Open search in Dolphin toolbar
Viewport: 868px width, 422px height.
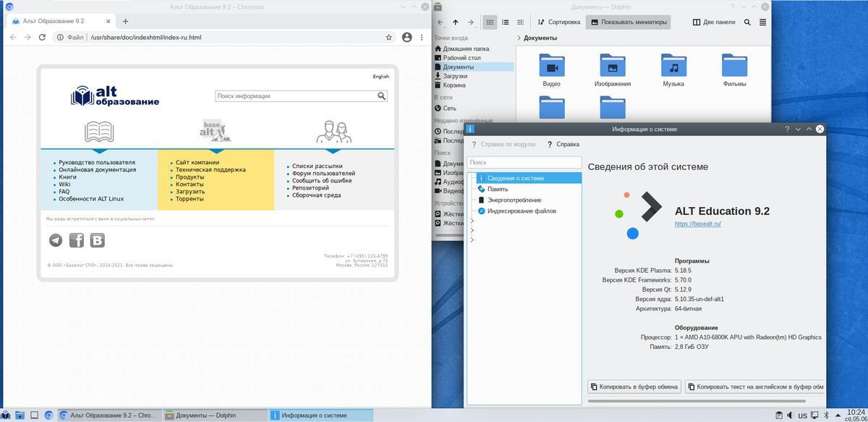click(x=748, y=22)
